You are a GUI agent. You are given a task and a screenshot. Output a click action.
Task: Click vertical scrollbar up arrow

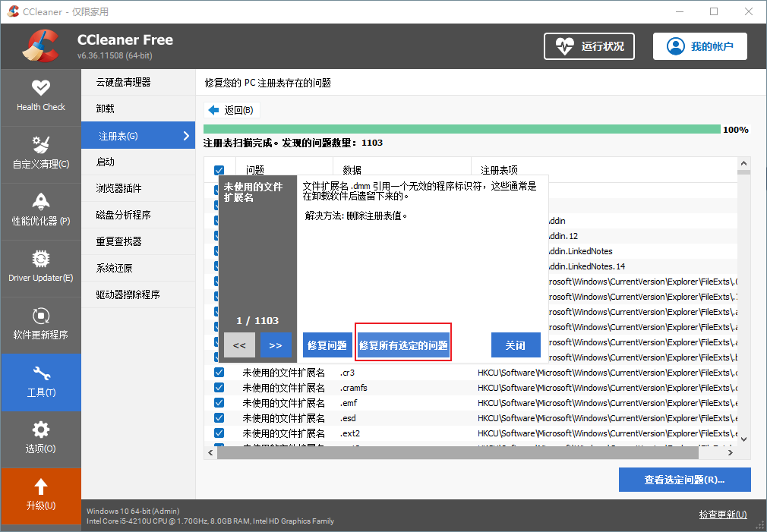743,163
